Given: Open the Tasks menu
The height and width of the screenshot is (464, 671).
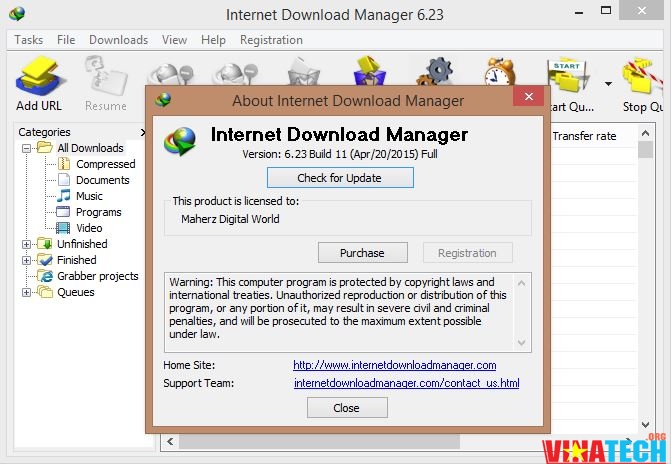Looking at the screenshot, I should pos(29,40).
